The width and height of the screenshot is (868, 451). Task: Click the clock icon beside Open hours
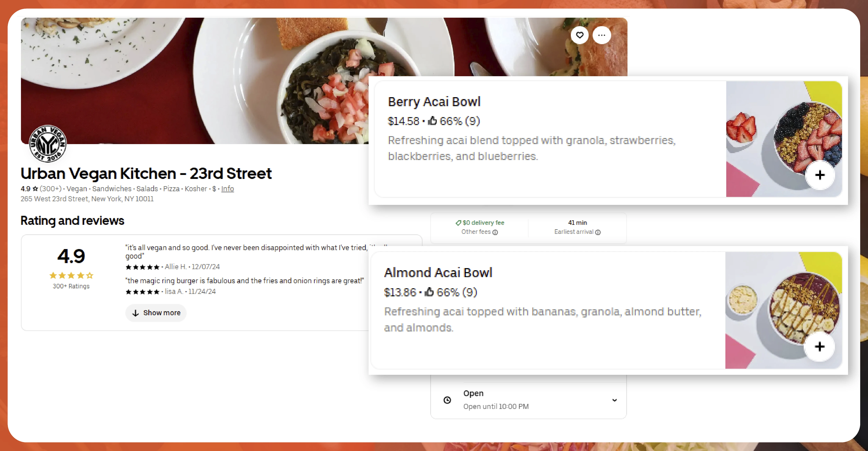(x=447, y=400)
